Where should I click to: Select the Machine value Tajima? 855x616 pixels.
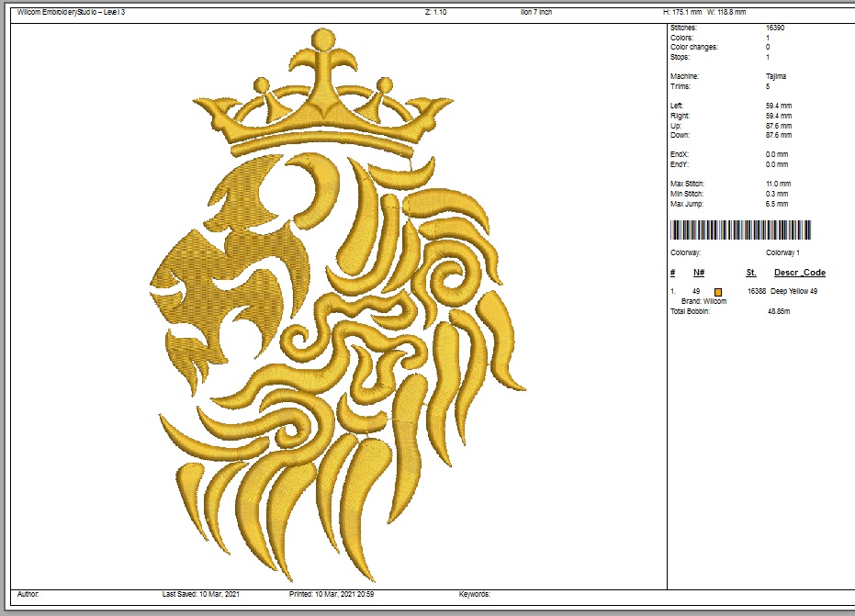coord(776,76)
